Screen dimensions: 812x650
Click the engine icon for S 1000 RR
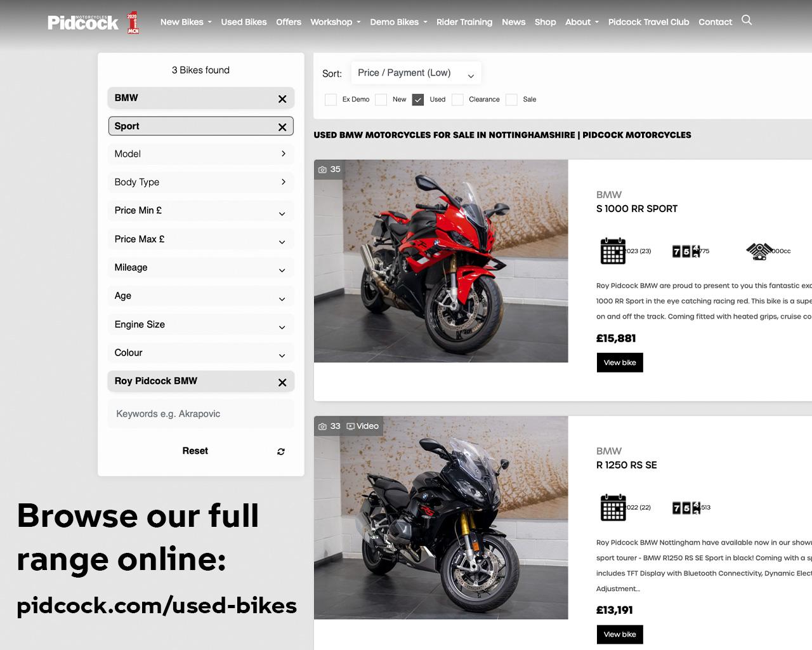[x=759, y=251]
